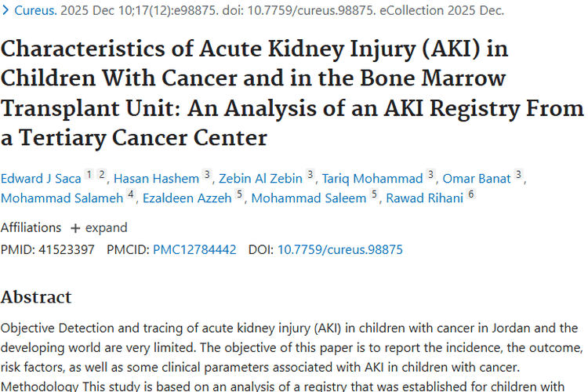Select author Mohammad Salameh
Image resolution: width=588 pixels, height=392 pixels.
(x=62, y=198)
